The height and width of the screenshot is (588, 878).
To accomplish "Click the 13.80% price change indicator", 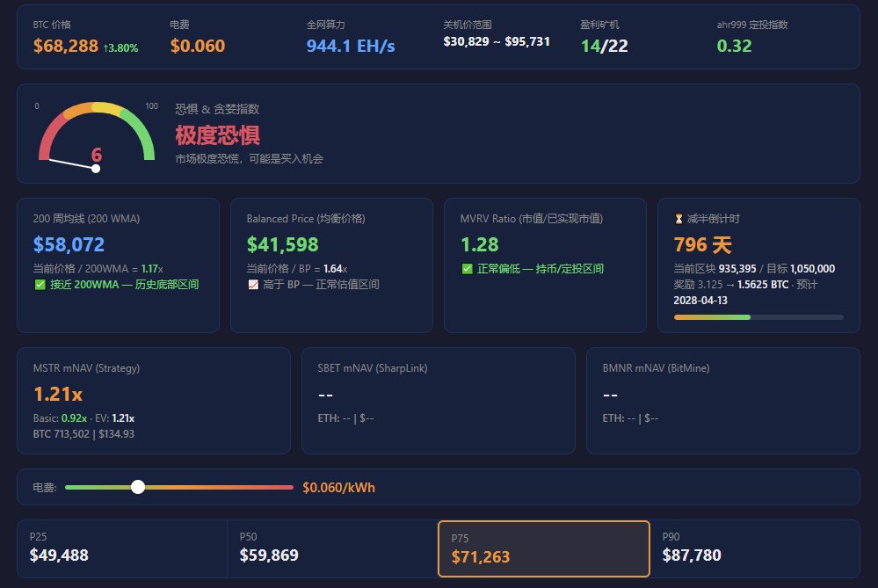I will click(x=120, y=48).
